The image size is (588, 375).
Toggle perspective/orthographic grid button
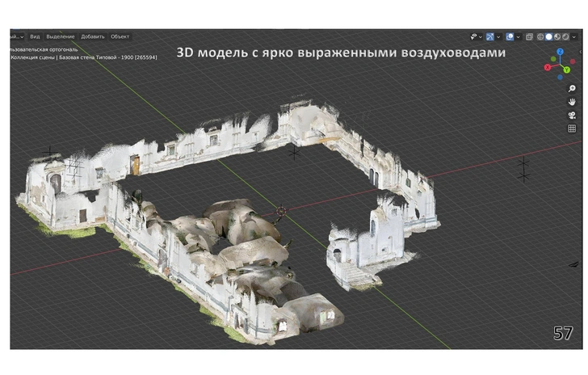coord(572,129)
